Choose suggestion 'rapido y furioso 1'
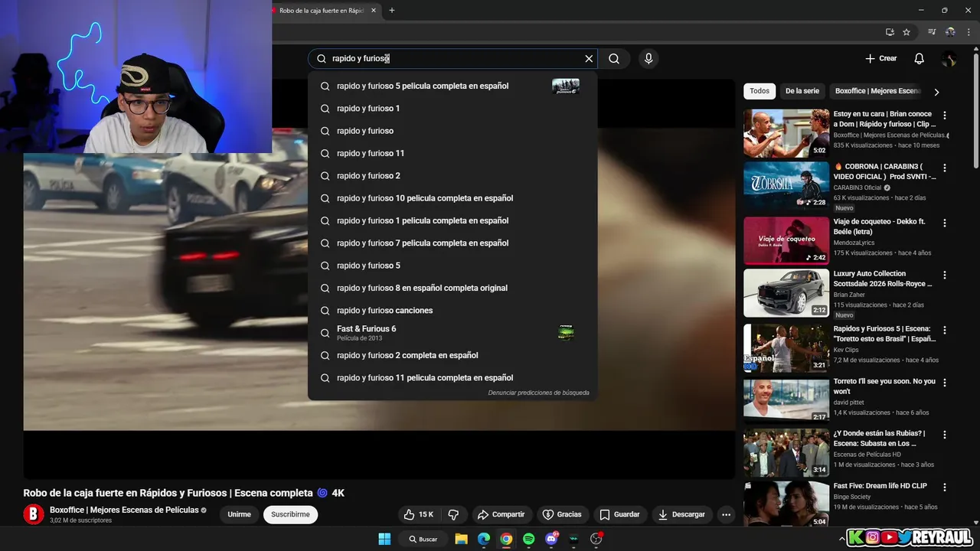 (x=452, y=109)
